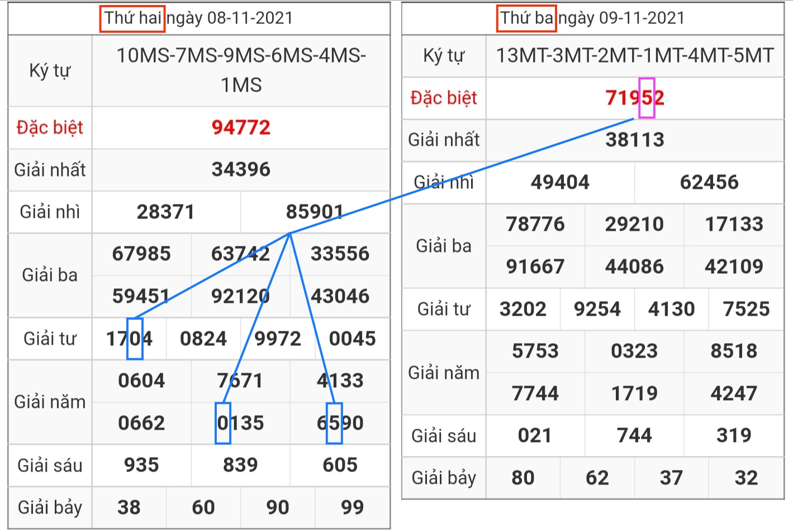Select sixth prize number 319
This screenshot has width=793, height=532.
[734, 435]
